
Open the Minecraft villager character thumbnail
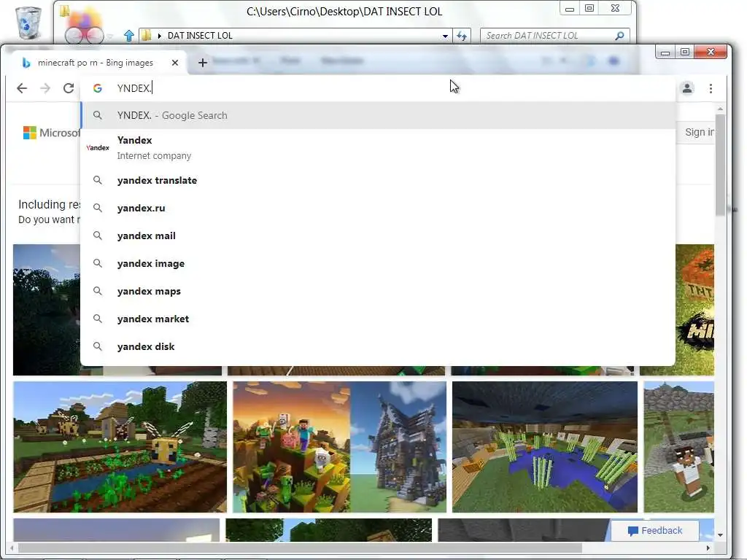(679, 447)
